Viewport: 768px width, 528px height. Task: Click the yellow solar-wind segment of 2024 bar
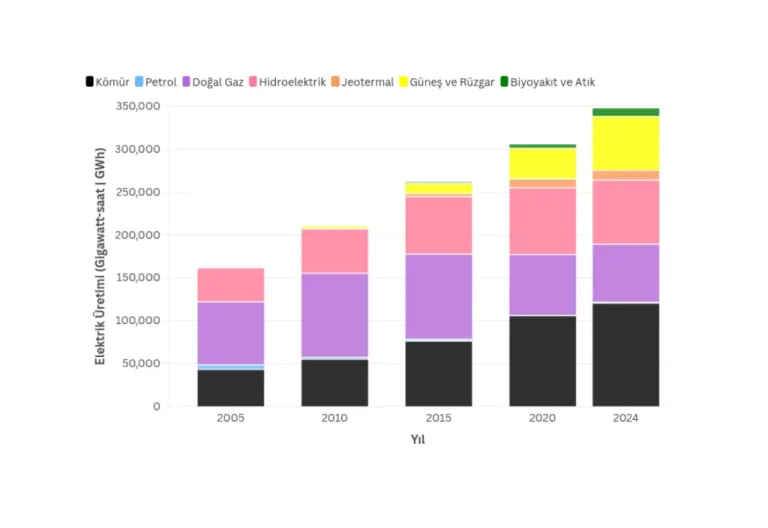[626, 143]
